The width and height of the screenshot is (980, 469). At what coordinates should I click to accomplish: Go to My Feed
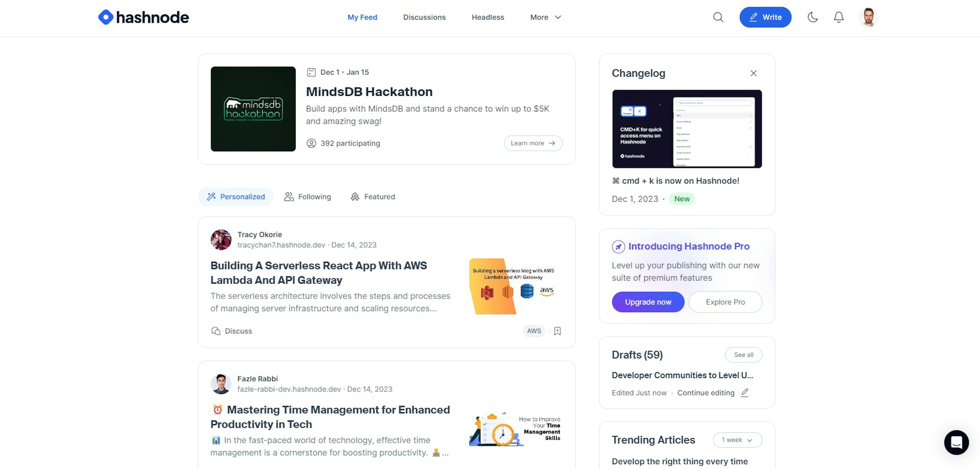pos(362,17)
